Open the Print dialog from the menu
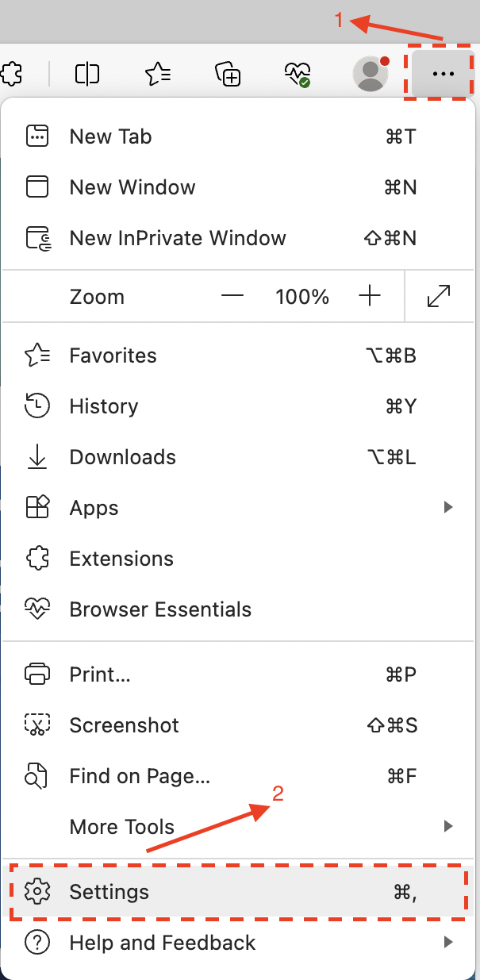 coord(100,674)
